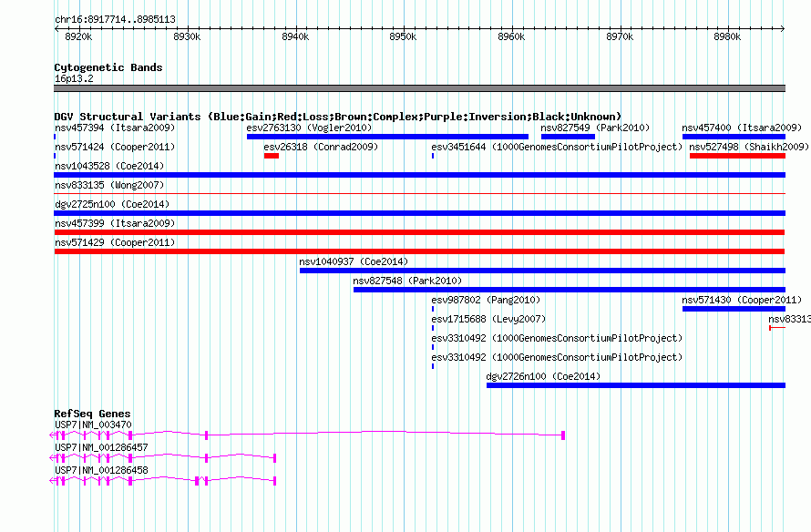Click the 8970k ruler label

tap(619, 36)
